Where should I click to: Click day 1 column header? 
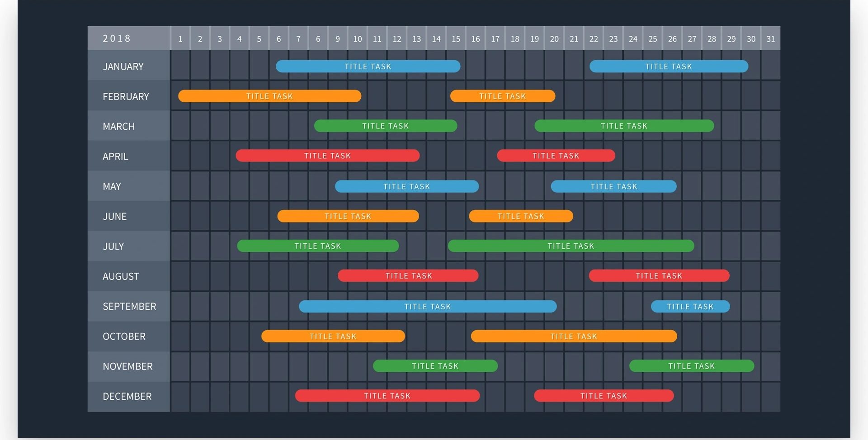(x=180, y=39)
